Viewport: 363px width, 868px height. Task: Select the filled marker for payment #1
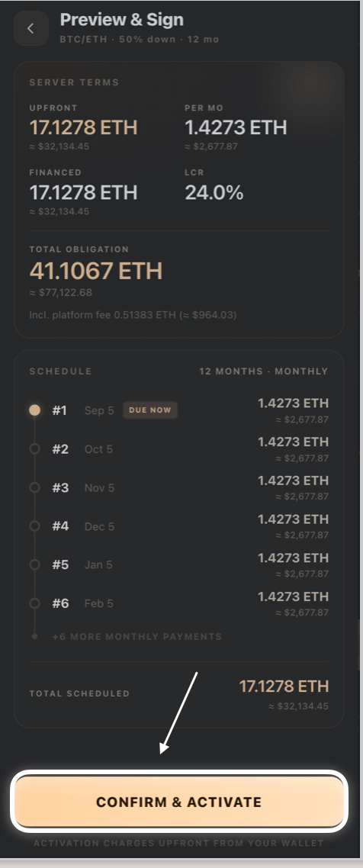pos(34,410)
